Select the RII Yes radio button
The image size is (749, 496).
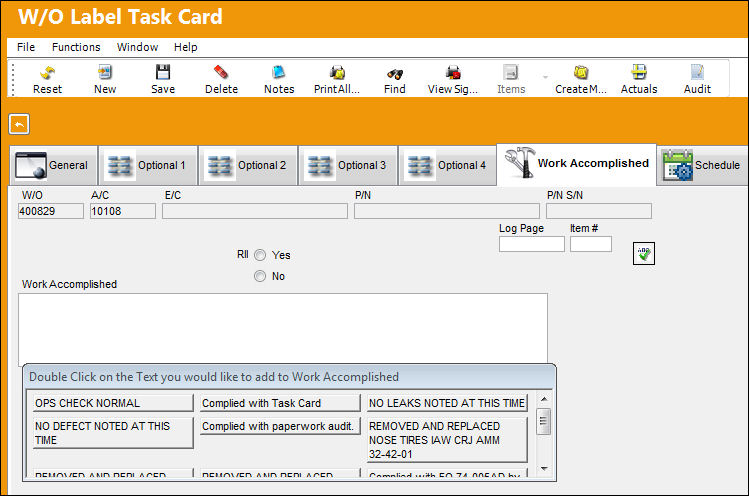tap(260, 255)
